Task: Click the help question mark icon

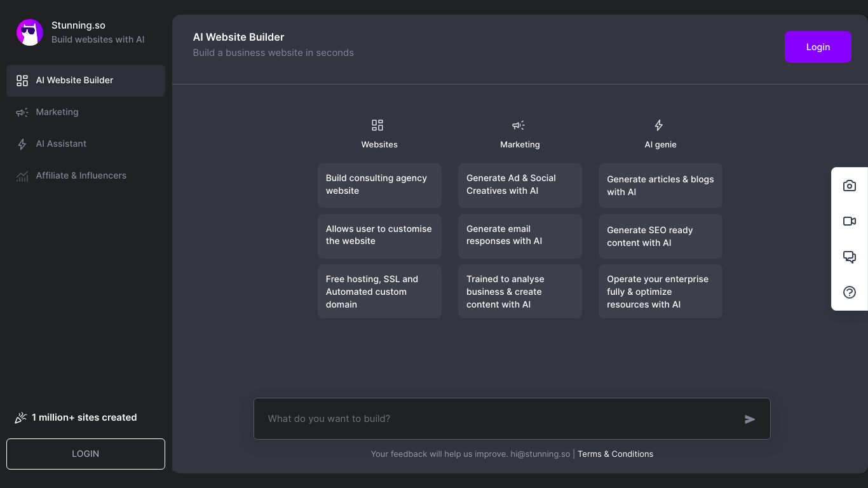Action: (849, 292)
